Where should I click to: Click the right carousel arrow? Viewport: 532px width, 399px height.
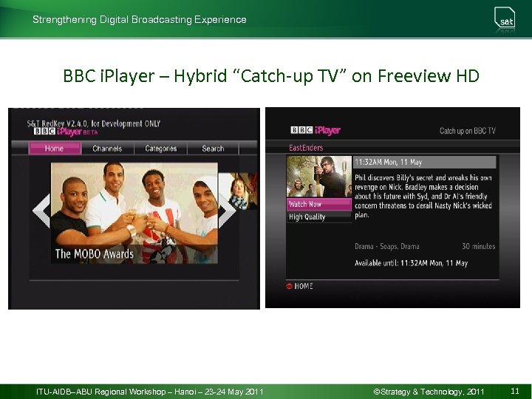coord(228,211)
